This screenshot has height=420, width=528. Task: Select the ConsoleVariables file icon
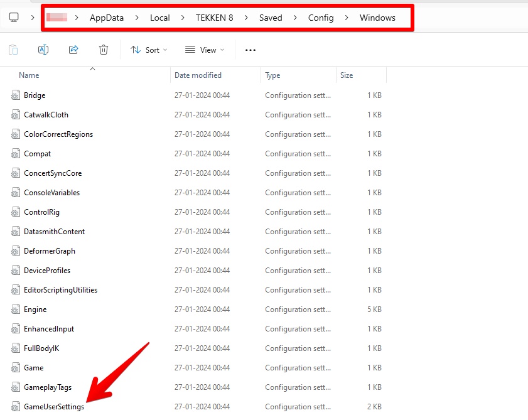[x=16, y=193]
